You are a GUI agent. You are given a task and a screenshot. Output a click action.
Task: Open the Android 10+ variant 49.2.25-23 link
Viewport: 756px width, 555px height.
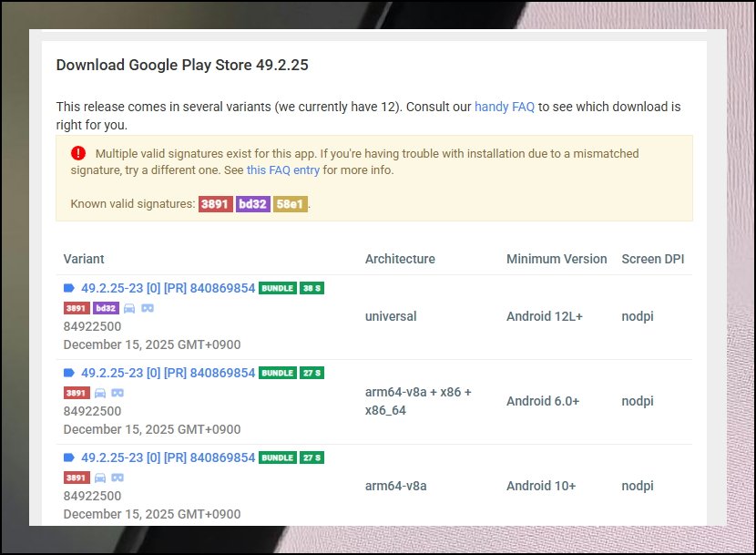tap(168, 457)
